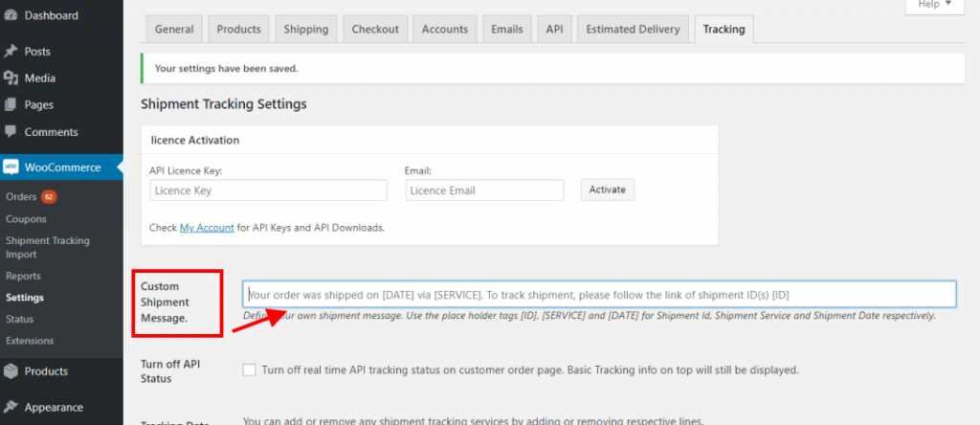Click the Products box icon
980x425 pixels.
pyautogui.click(x=11, y=371)
